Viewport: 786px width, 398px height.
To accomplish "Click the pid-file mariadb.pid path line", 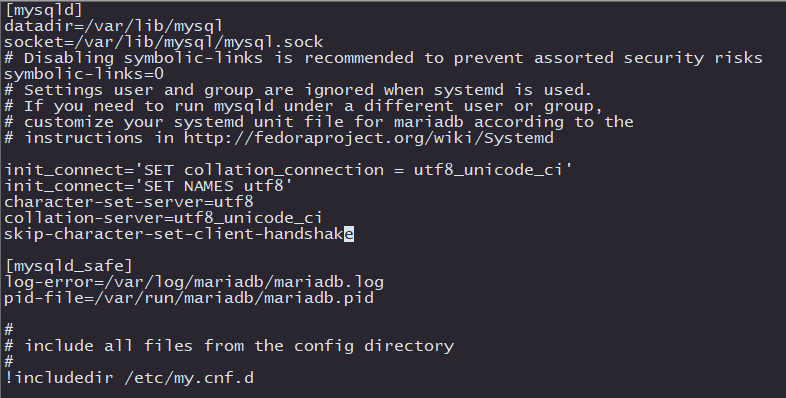I will click(188, 298).
